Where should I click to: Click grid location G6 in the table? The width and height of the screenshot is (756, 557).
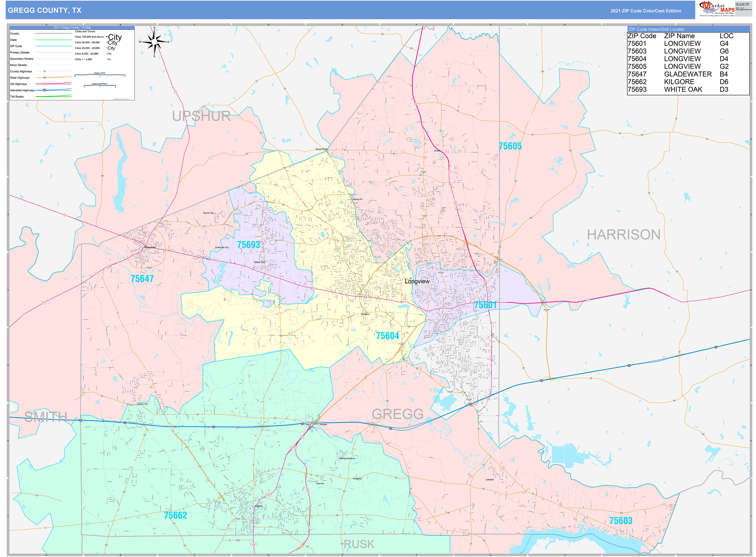click(724, 51)
